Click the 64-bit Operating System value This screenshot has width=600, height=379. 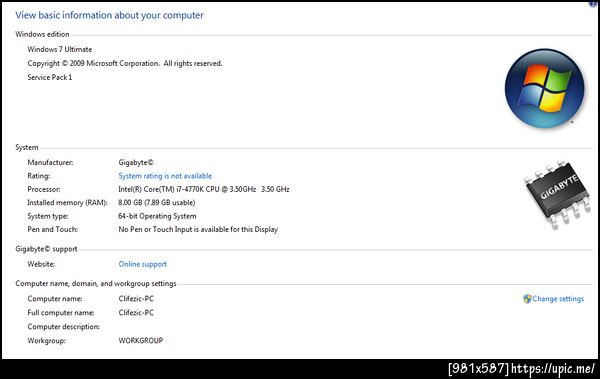click(157, 216)
